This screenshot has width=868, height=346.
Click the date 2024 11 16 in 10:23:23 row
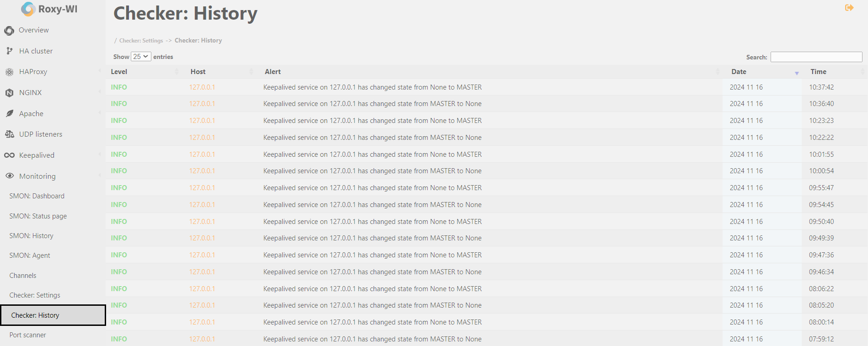point(746,121)
